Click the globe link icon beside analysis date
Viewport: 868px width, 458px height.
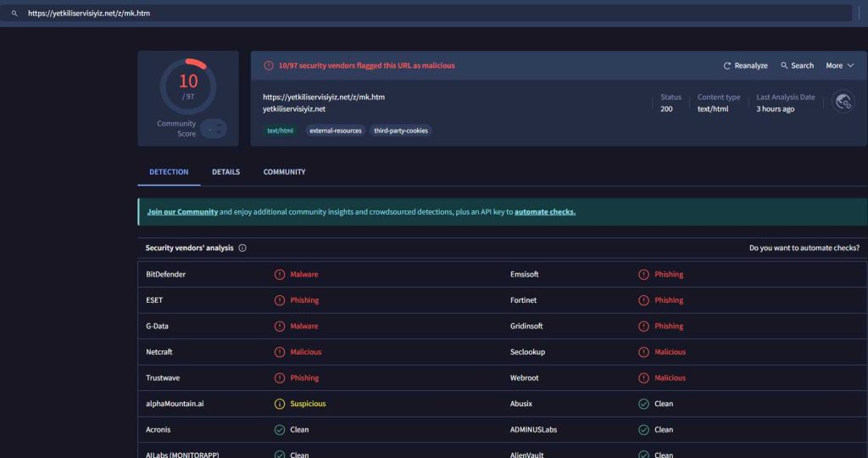tap(843, 102)
